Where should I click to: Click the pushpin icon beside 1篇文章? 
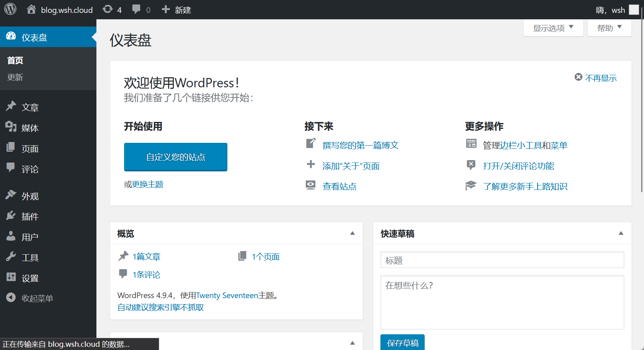[123, 255]
